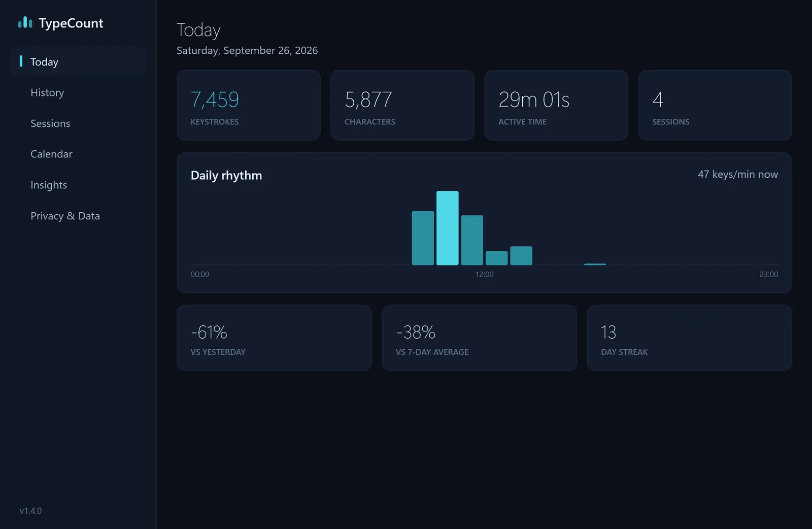Image resolution: width=812 pixels, height=529 pixels.
Task: Click the KEYSTROKES label
Action: (x=215, y=122)
